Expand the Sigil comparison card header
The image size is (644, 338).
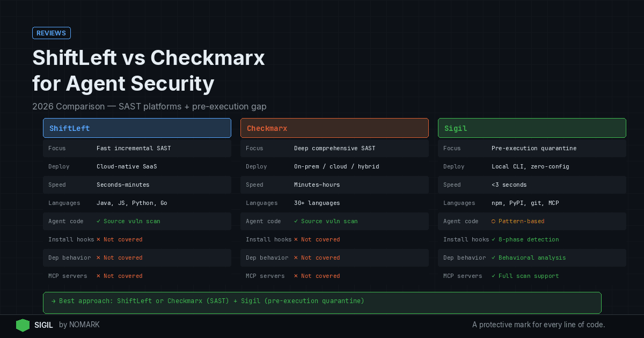tap(532, 128)
